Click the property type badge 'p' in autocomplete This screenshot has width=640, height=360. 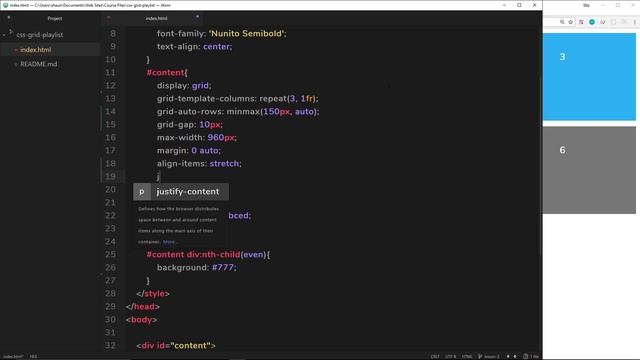coord(142,191)
